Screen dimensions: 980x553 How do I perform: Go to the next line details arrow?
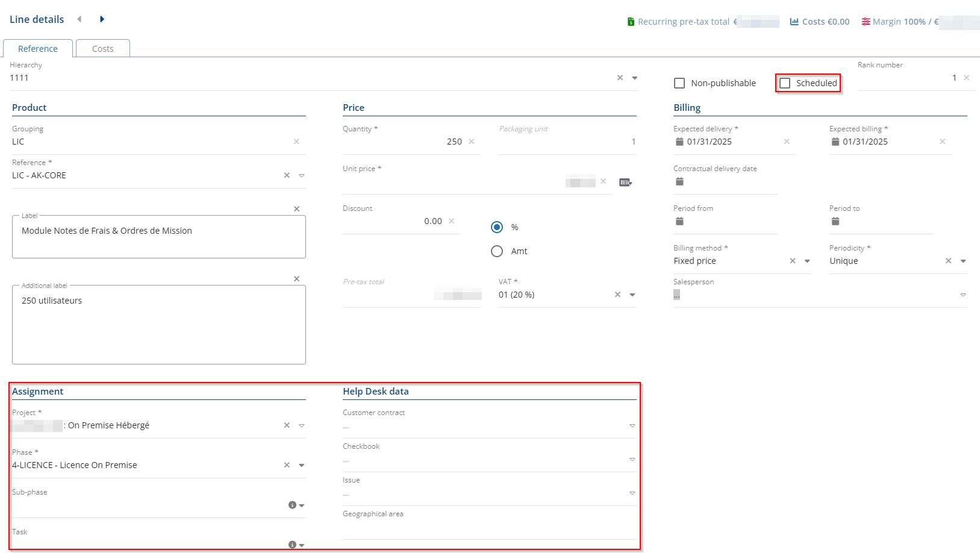pos(102,19)
